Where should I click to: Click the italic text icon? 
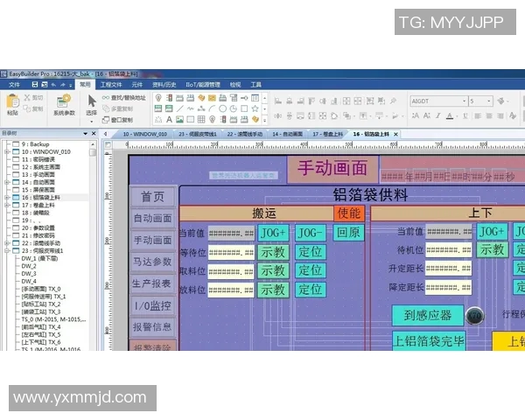tap(438, 115)
